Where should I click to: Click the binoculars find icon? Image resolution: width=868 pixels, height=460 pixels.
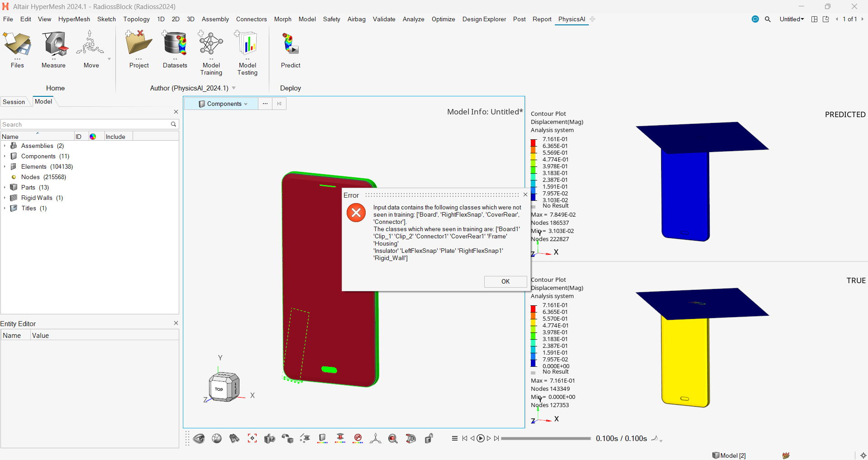click(x=234, y=438)
